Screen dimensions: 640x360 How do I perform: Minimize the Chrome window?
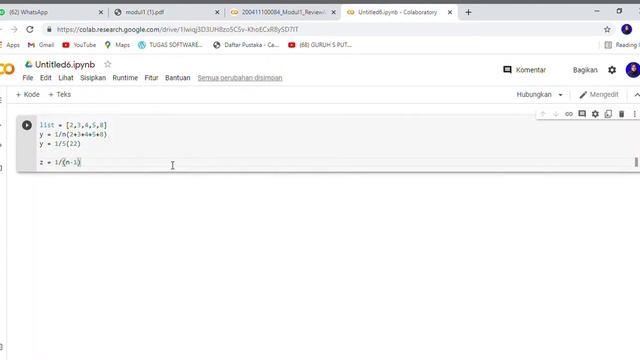597,11
